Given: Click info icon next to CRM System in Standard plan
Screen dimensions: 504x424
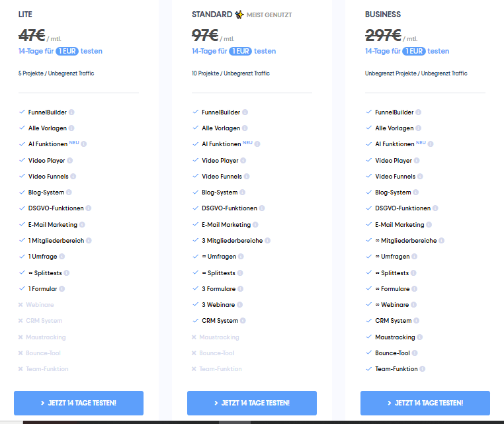Looking at the screenshot, I should 243,321.
